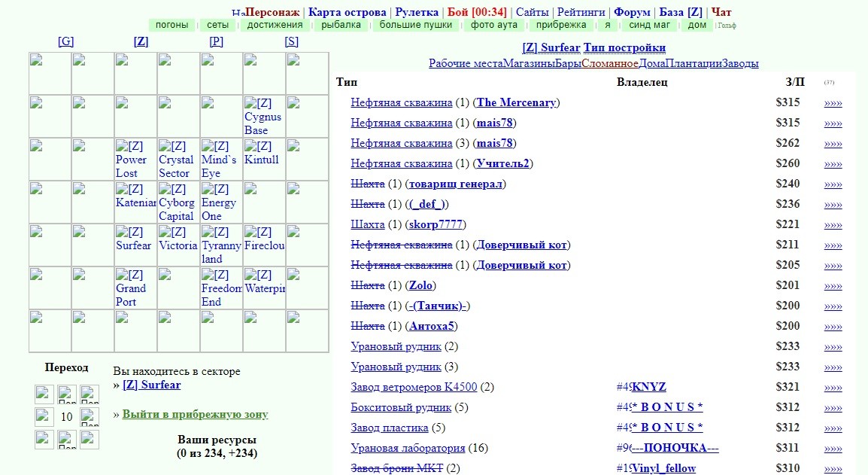Image resolution: width=868 pixels, height=475 pixels.
Task: Click Выйти в прибрежную зону link
Action: [196, 414]
